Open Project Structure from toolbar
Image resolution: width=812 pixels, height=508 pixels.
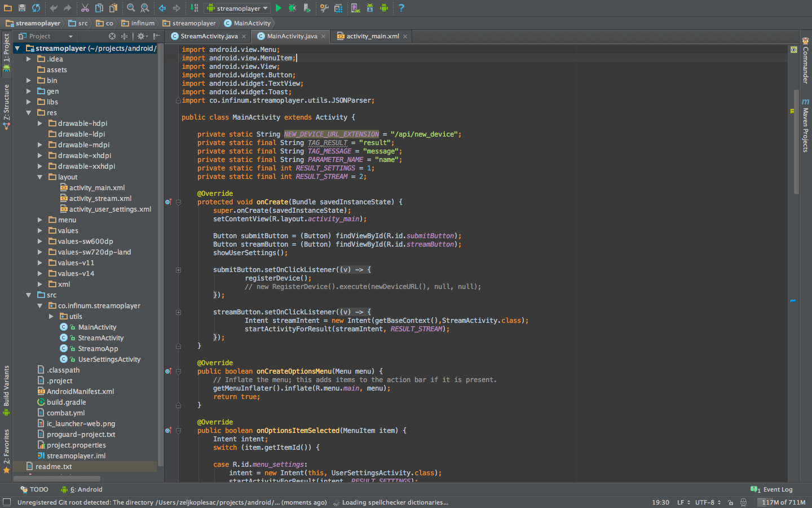coord(338,8)
